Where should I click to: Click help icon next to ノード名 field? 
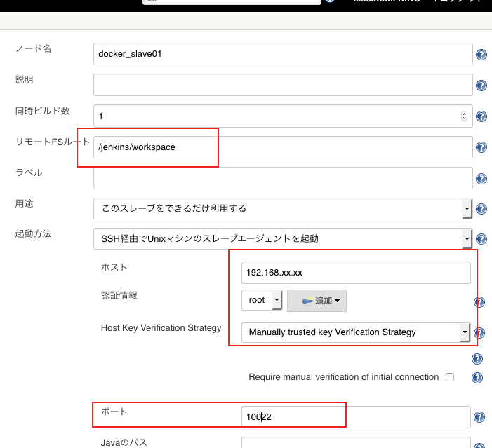tap(481, 55)
